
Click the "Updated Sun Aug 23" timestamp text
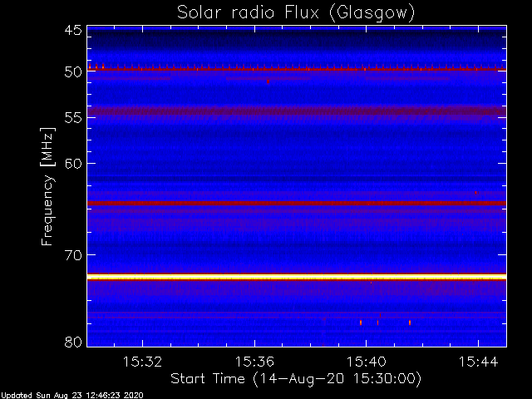click(72, 396)
